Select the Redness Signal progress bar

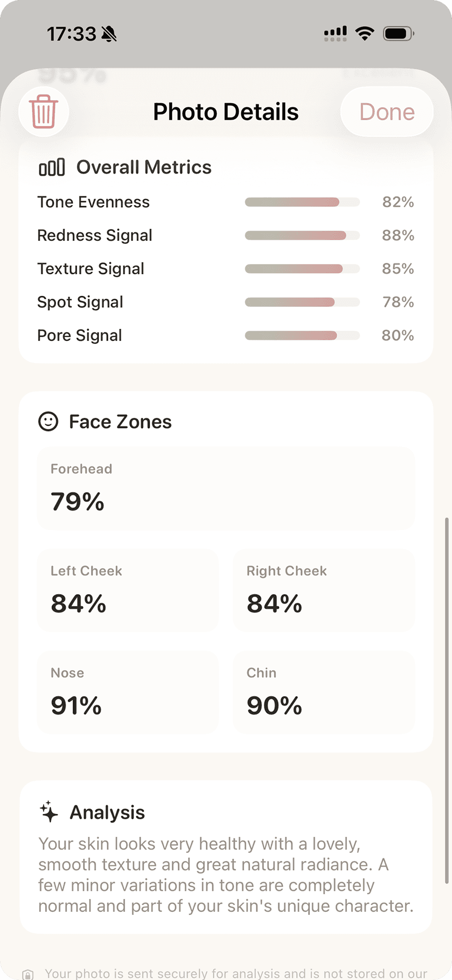(x=302, y=235)
